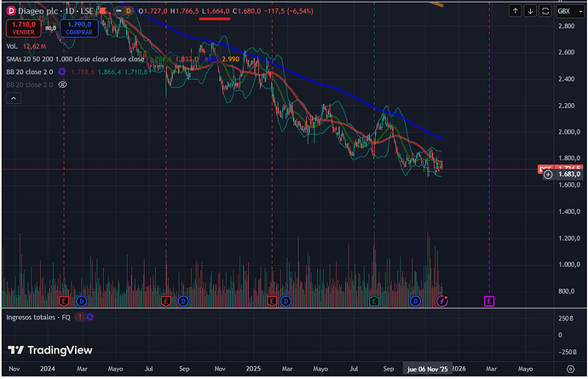The width and height of the screenshot is (588, 379).
Task: Click the 80,0 spread value
Action: point(50,28)
